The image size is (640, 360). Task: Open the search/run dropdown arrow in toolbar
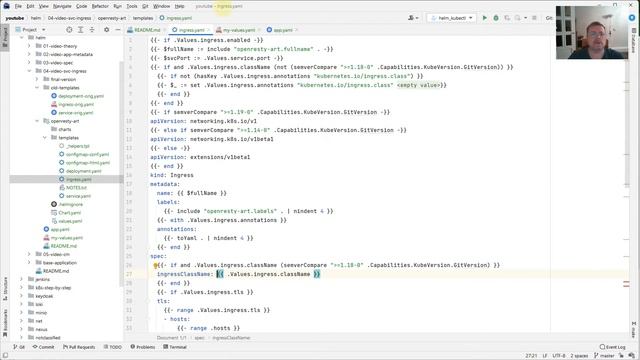pos(525,18)
